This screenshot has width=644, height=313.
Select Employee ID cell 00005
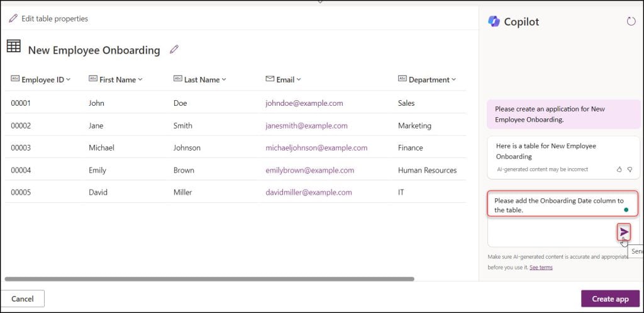21,192
